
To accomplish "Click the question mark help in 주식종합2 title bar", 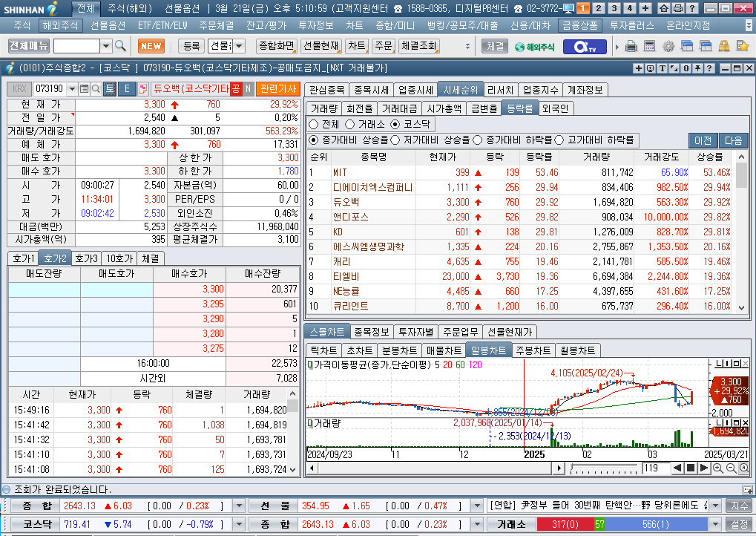I will click(709, 68).
